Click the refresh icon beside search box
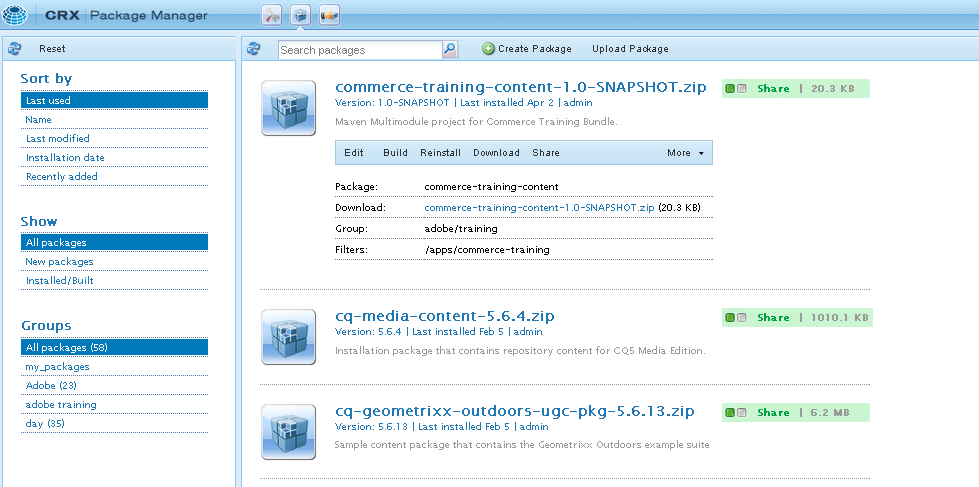 pyautogui.click(x=253, y=49)
